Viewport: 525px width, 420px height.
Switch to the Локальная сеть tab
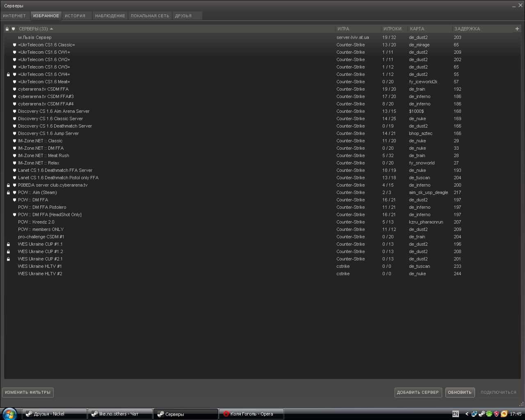pos(150,16)
